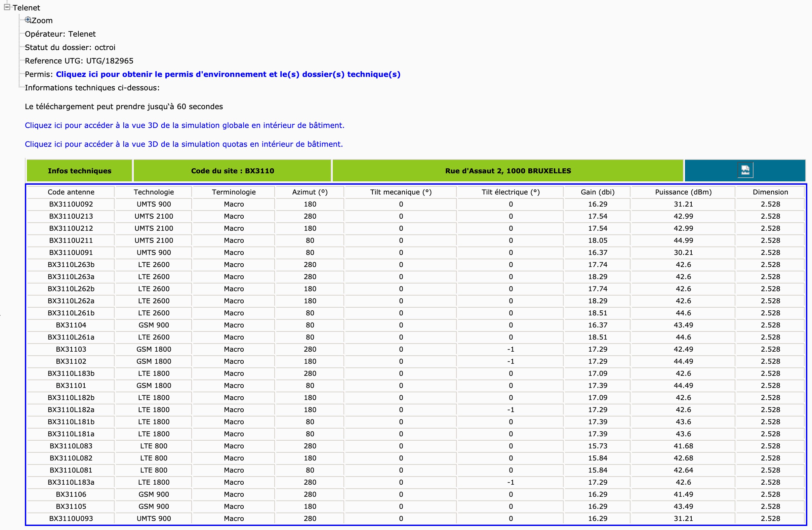Select antenna code BX3110L263a

point(71,277)
